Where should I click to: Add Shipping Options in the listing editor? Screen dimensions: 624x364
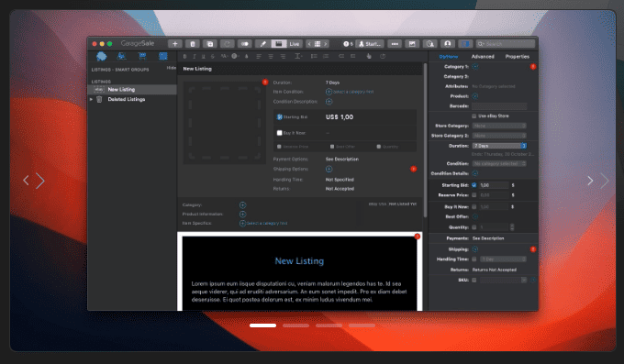329,169
